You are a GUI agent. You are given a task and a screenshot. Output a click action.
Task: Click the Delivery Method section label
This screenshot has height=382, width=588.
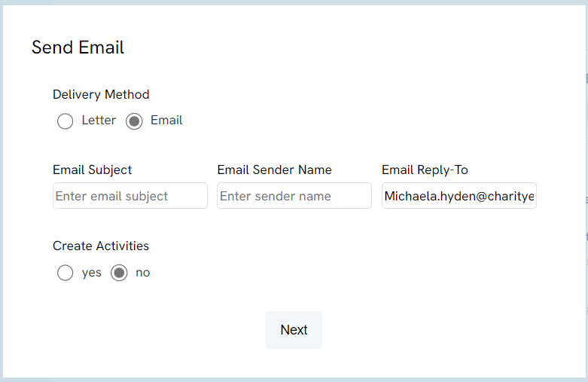[x=101, y=95]
